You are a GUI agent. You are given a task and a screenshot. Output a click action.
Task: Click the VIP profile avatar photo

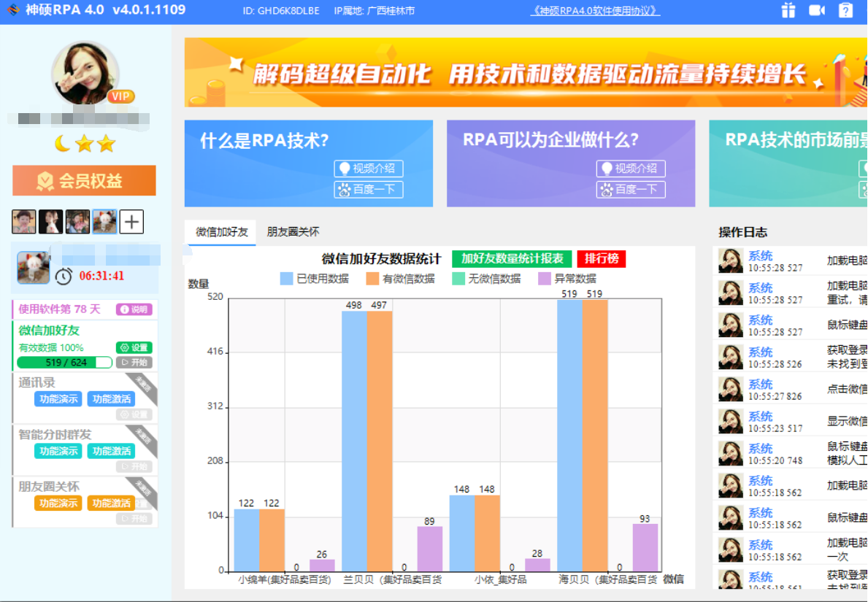pyautogui.click(x=85, y=73)
